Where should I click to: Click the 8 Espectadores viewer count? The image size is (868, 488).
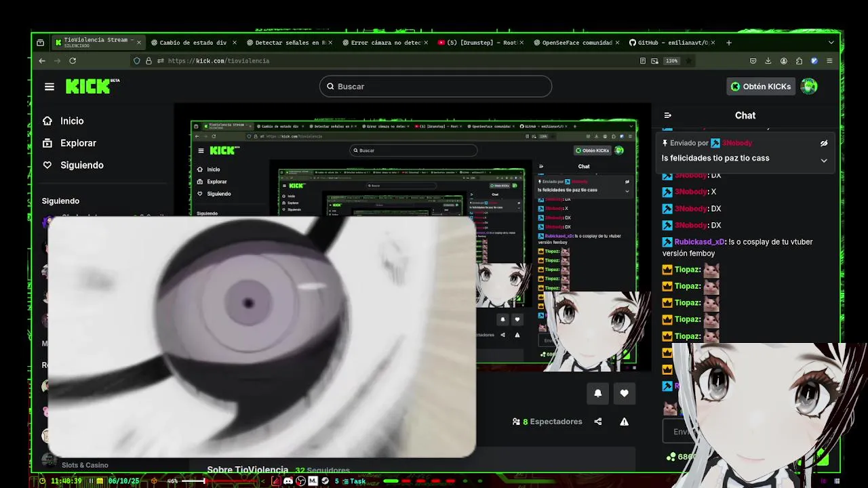[547, 422]
